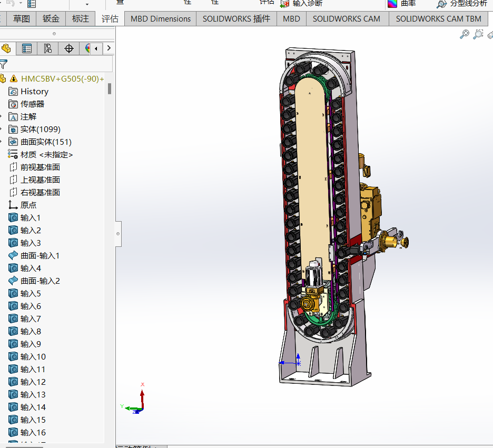Viewport: 493px width, 448px height.
Task: Open the MBD Dimensions tab
Action: point(161,18)
